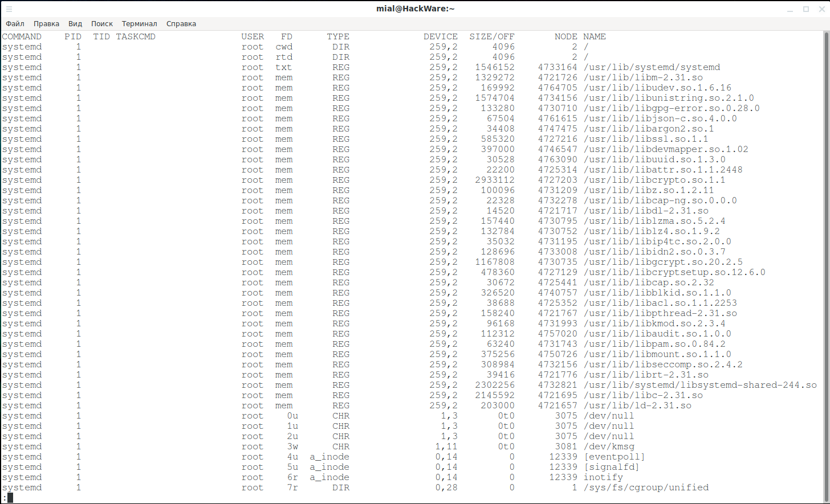Click the SIZE/OFF column header
This screenshot has width=830, height=504.
pyautogui.click(x=491, y=36)
